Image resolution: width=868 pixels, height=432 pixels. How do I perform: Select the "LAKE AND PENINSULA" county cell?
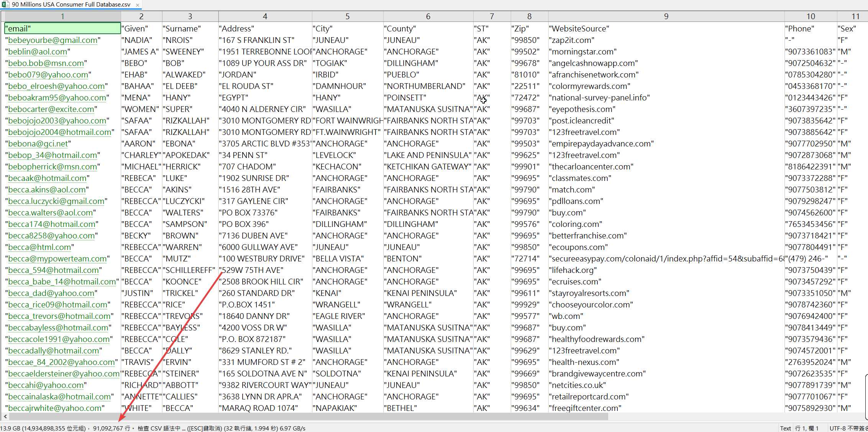(x=428, y=155)
